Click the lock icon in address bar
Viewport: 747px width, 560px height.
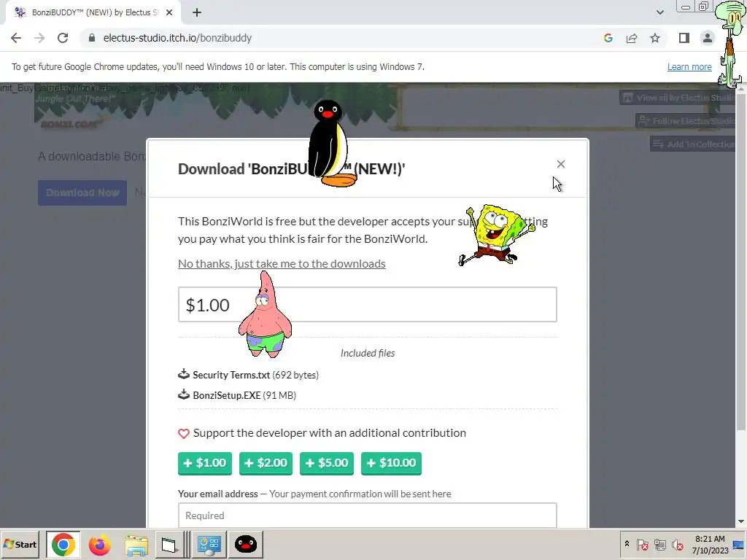[92, 38]
